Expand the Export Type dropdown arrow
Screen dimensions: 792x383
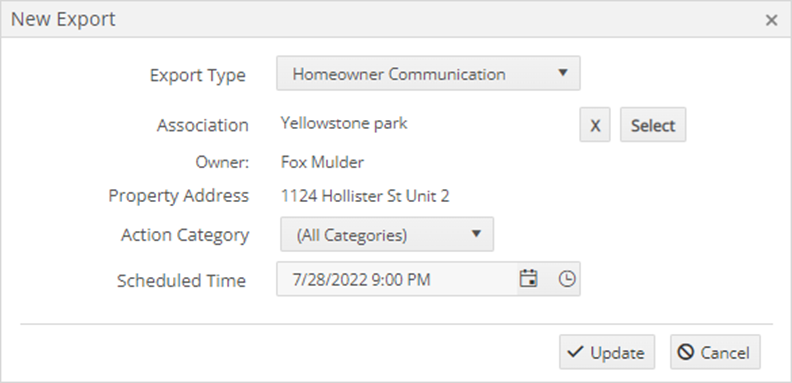click(563, 73)
